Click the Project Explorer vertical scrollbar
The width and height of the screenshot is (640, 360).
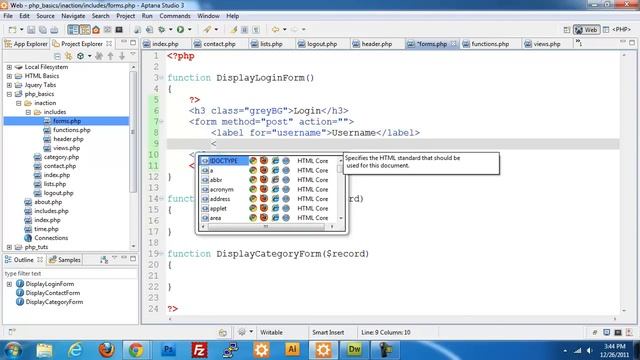[133, 156]
